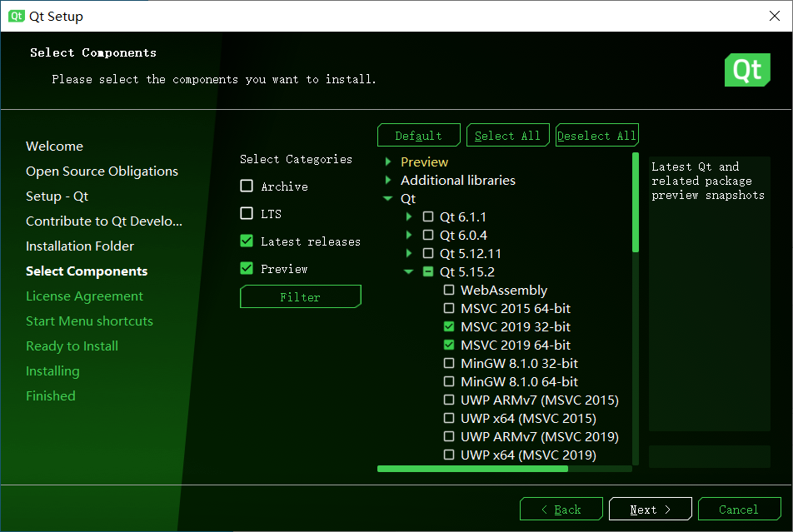Click the Welcome step in sidebar
The width and height of the screenshot is (793, 532).
pyautogui.click(x=55, y=147)
